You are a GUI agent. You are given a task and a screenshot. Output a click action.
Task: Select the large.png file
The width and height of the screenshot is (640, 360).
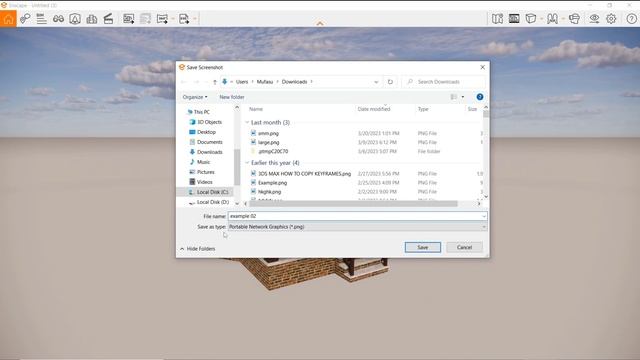tap(264, 142)
